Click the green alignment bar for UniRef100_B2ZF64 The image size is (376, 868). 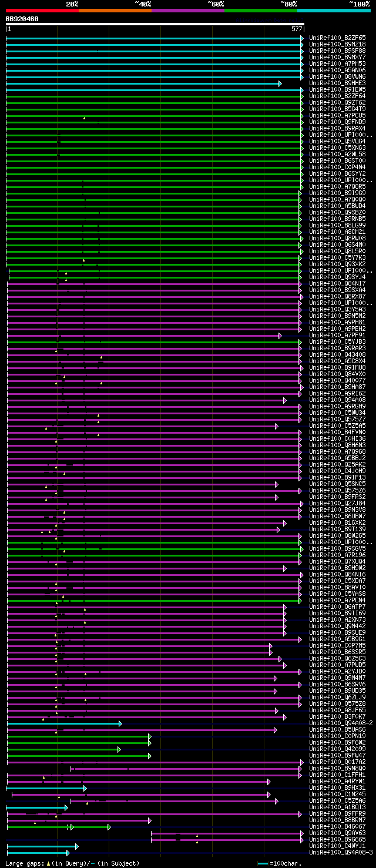pos(153,96)
